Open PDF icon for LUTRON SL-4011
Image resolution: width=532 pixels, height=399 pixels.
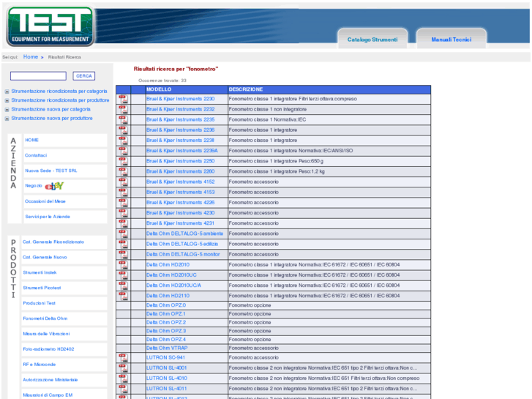123,389
